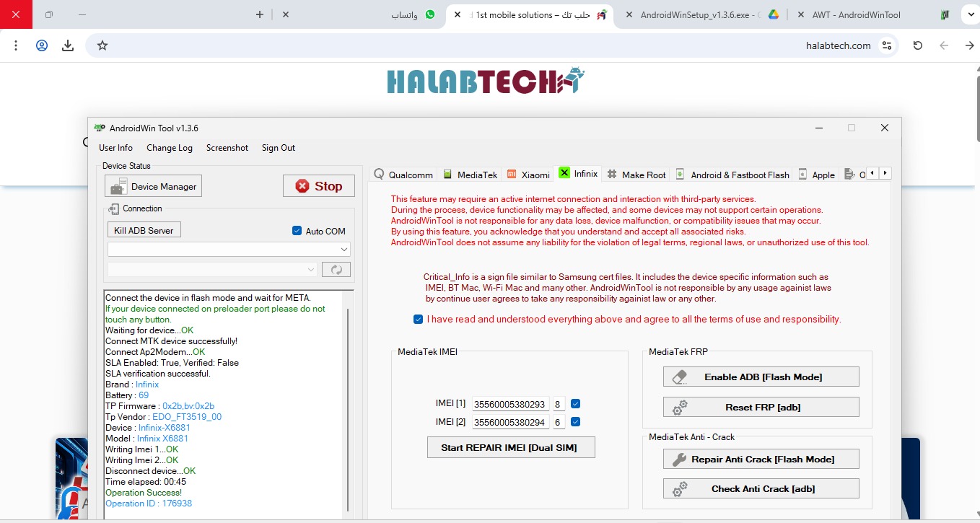Switch to the Apple tab
This screenshot has width=980, height=523.
(x=817, y=175)
